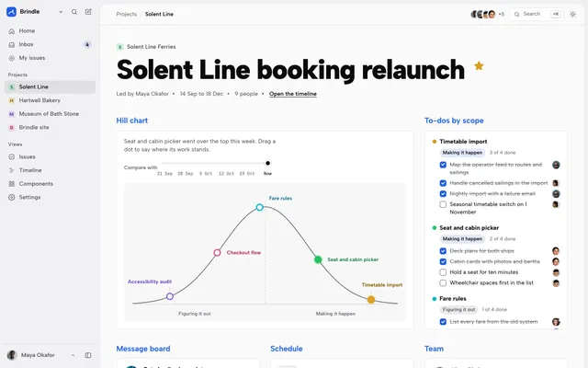
Task: Click assignee avatar for Seasonal timetable switch
Action: (x=556, y=204)
